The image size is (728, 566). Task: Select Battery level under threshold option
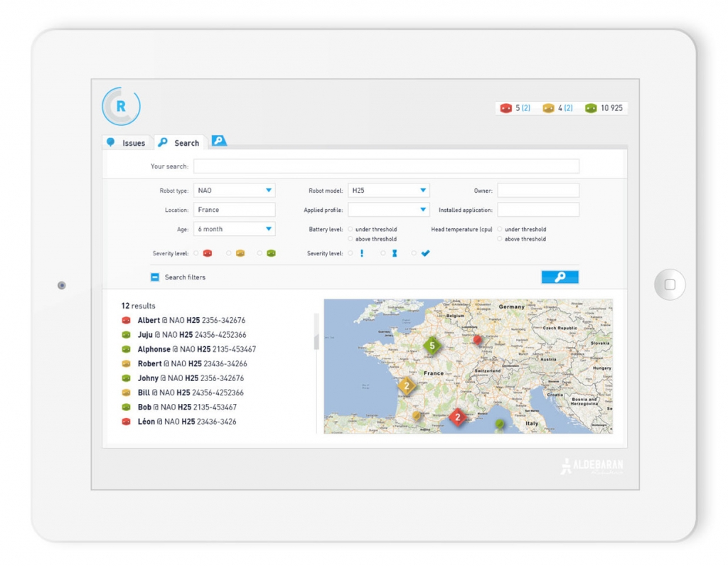pos(350,230)
